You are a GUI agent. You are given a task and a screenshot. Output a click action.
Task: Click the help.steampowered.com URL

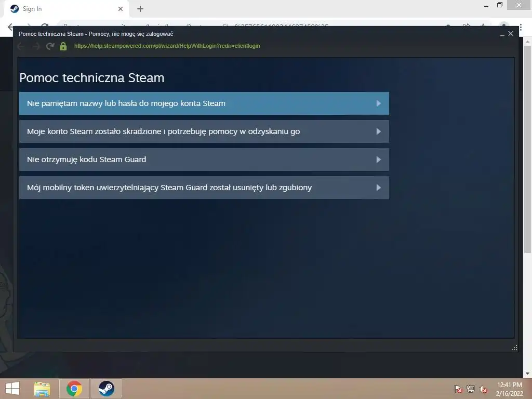click(167, 46)
